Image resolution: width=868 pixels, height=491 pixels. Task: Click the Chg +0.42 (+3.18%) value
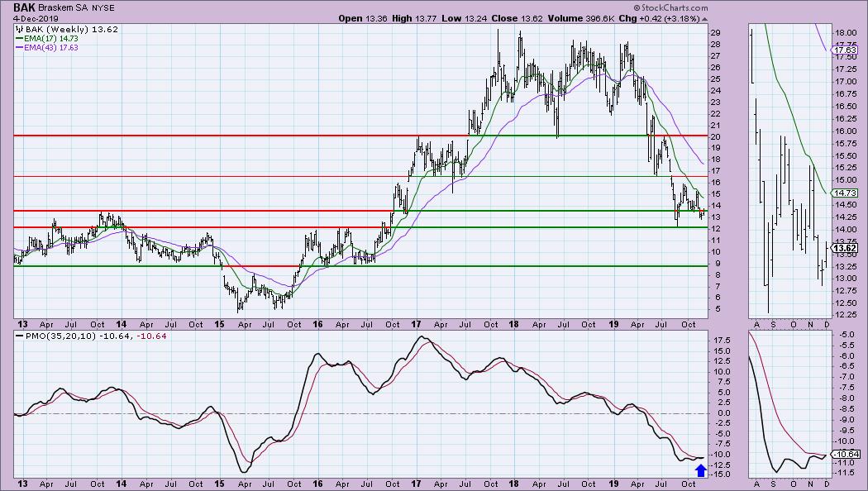[660, 18]
